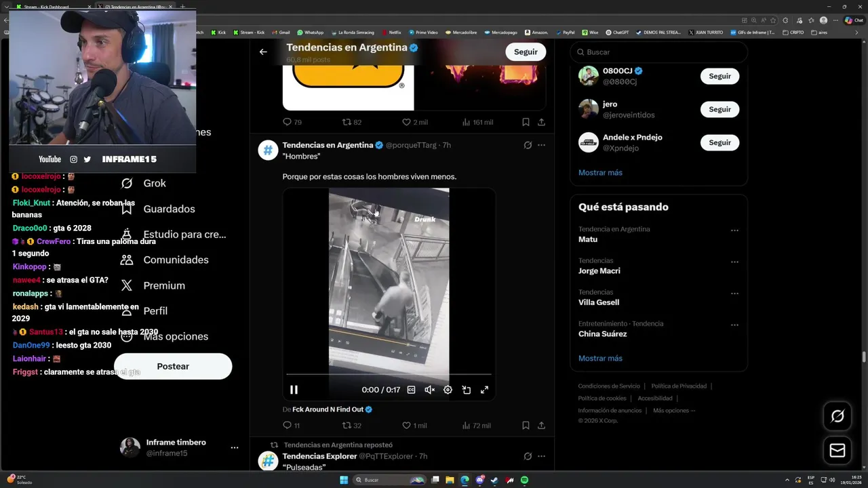This screenshot has width=868, height=488.
Task: Reply to the post with 11 comments
Action: click(x=292, y=426)
